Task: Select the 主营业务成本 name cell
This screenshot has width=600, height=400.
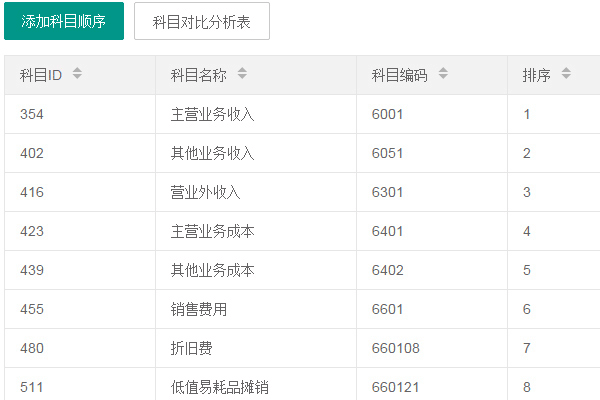Action: pos(213,231)
